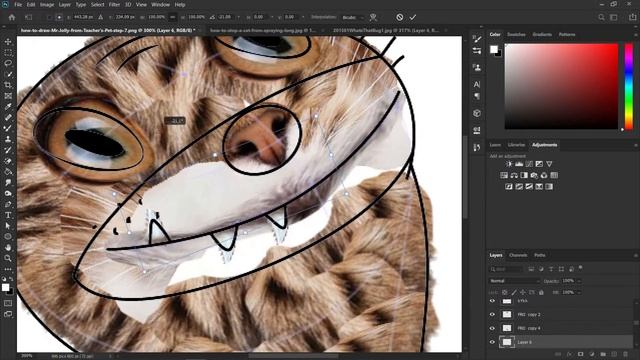Select the Eyedropper tool

point(8,107)
